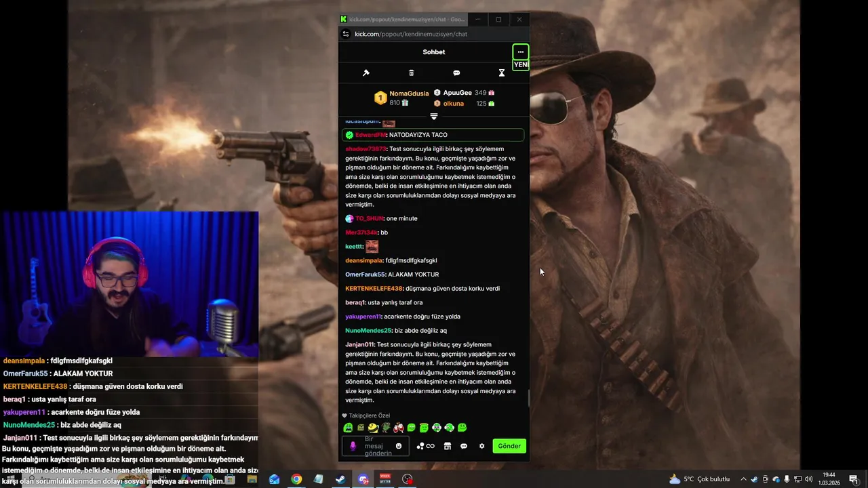This screenshot has height=488, width=868.
Task: Click the bubbles and infinity icon
Action: coord(425,446)
